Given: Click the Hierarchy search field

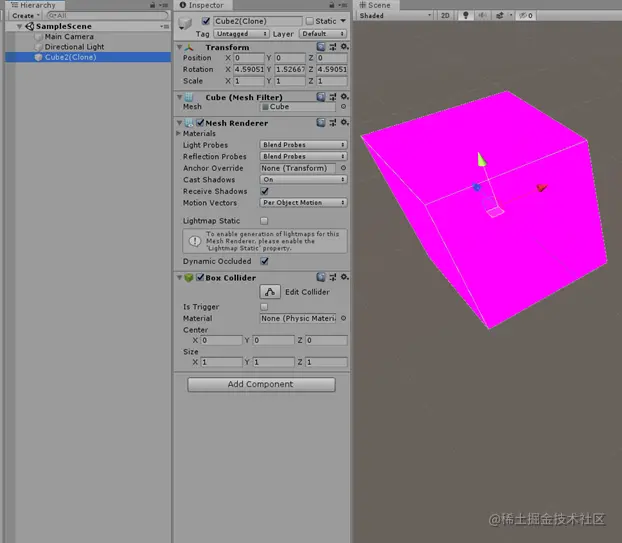Looking at the screenshot, I should 108,15.
